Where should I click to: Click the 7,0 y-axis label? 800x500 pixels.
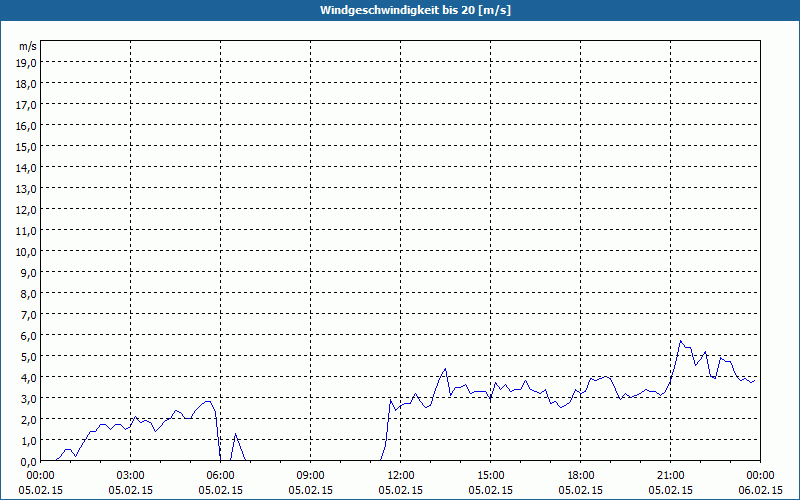click(x=30, y=315)
